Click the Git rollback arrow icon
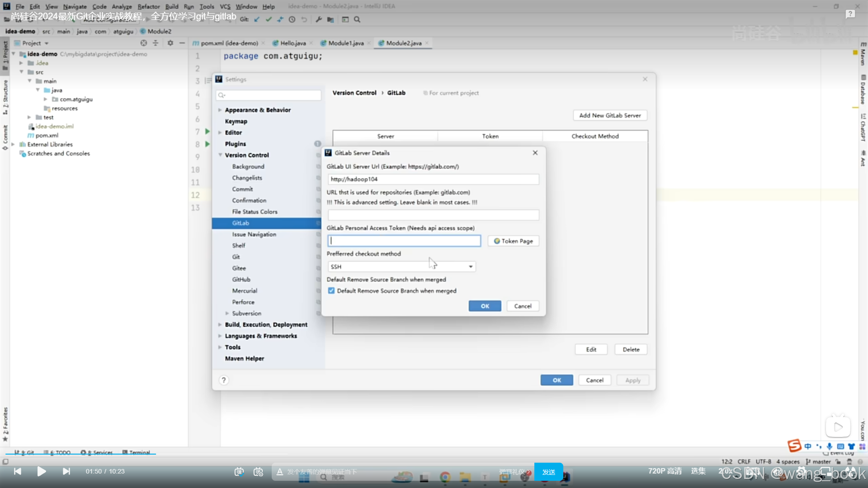The height and width of the screenshot is (488, 868). [304, 19]
